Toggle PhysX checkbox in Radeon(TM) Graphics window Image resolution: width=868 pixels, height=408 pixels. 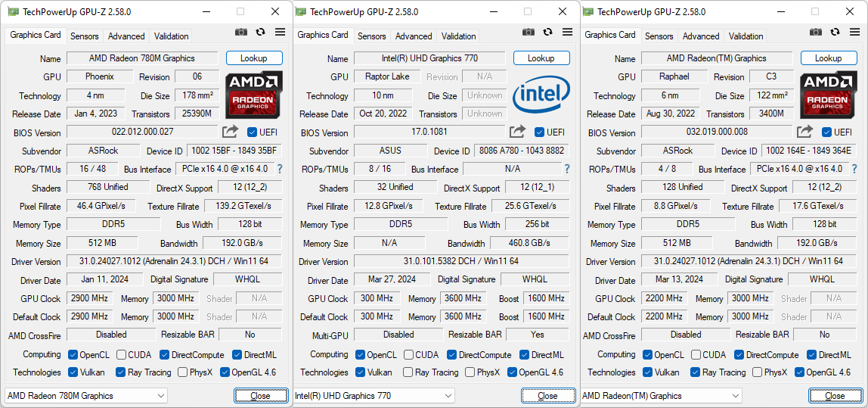point(757,372)
